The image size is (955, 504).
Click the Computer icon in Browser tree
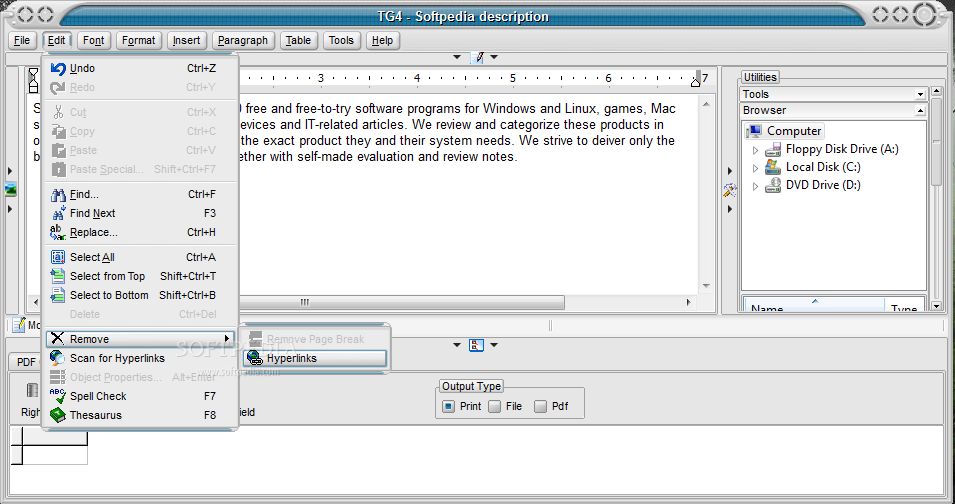tap(754, 131)
